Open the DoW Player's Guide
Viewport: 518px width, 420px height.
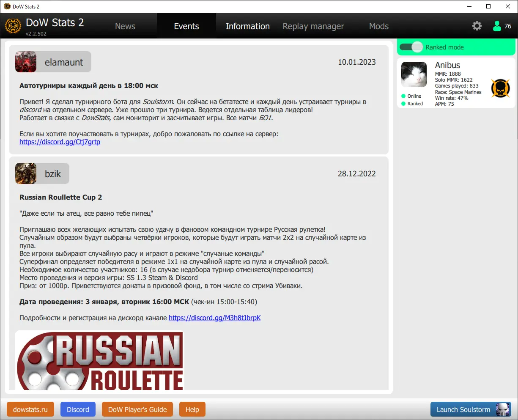tap(137, 409)
